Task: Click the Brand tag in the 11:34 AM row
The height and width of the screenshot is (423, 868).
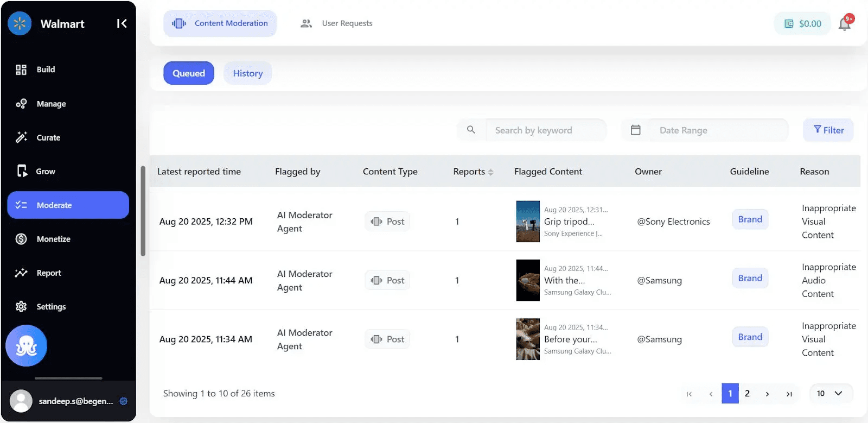Action: coord(750,337)
